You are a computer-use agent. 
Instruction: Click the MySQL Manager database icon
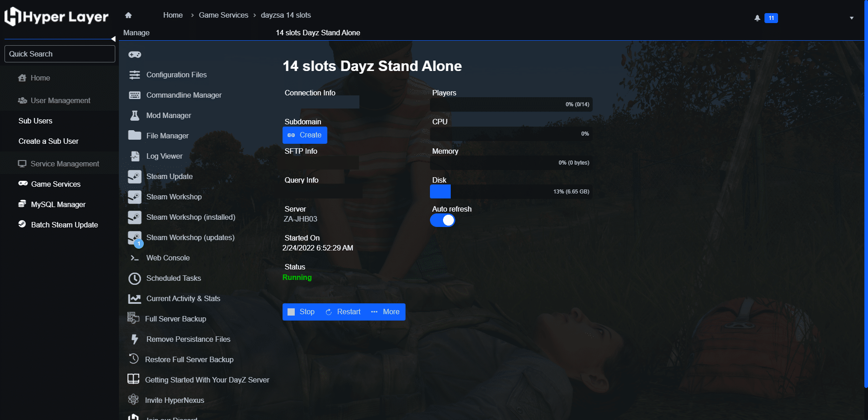point(22,204)
